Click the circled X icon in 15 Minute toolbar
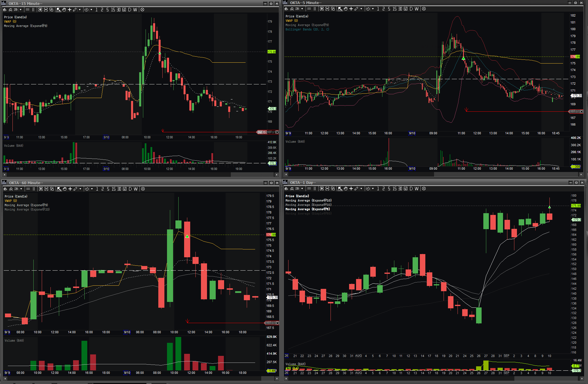 click(x=142, y=10)
